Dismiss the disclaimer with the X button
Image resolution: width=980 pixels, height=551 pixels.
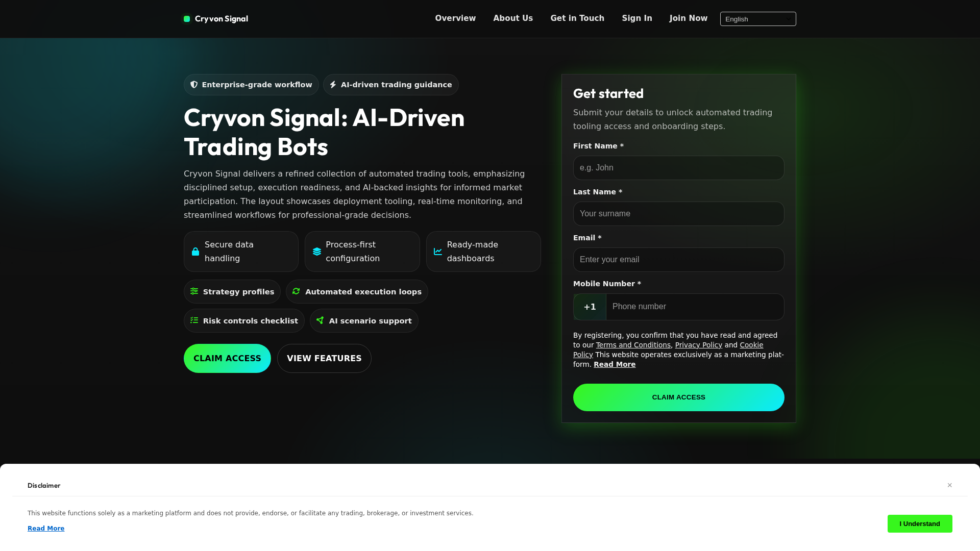click(x=949, y=485)
